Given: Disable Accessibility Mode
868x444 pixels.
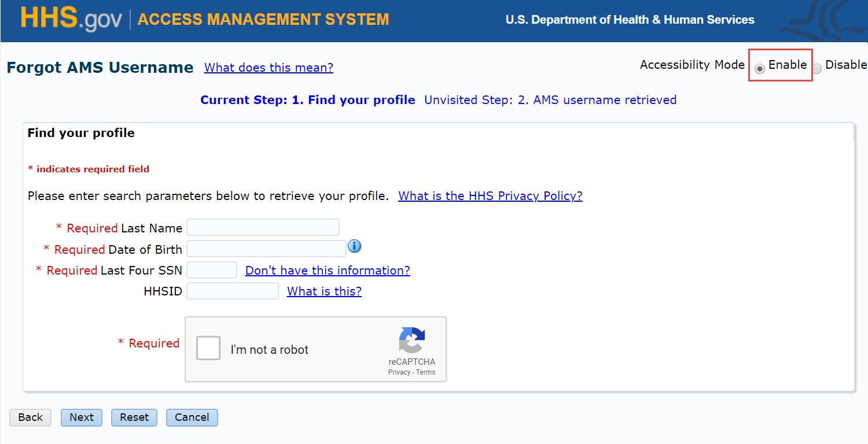Looking at the screenshot, I should 816,68.
